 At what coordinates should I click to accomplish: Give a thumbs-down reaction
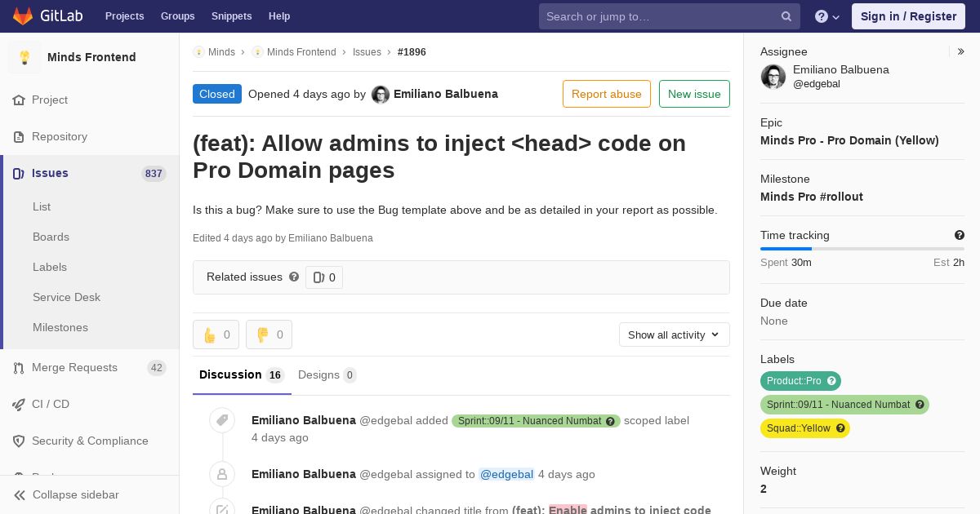click(269, 335)
